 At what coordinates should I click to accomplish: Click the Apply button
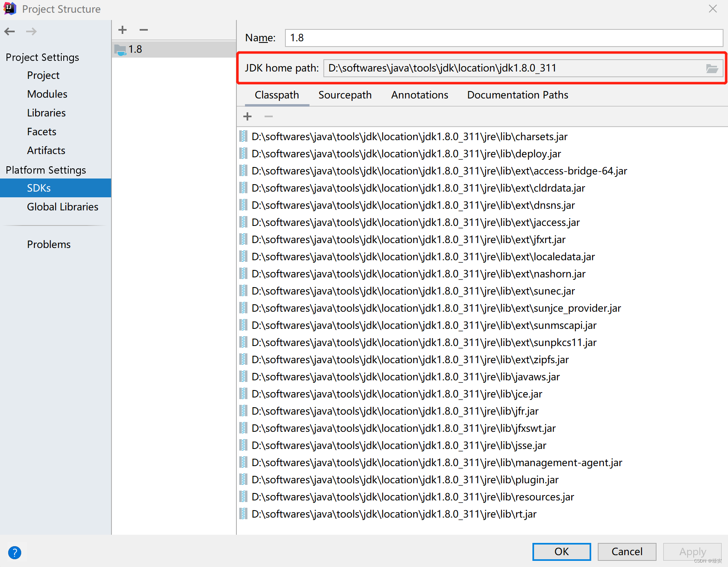[x=692, y=551]
